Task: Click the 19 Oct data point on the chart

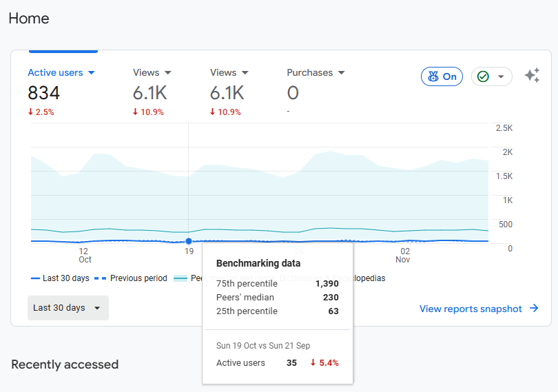Action: [189, 241]
